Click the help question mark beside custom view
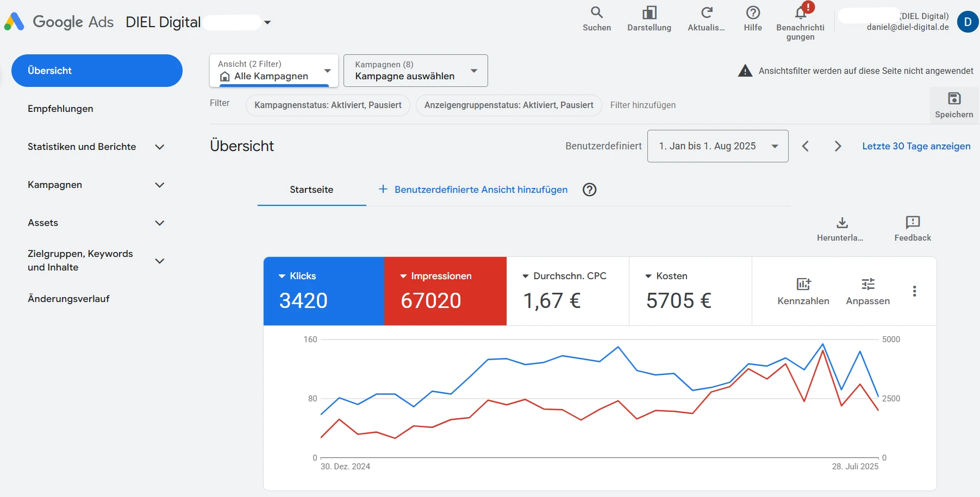980x497 pixels. (x=589, y=190)
